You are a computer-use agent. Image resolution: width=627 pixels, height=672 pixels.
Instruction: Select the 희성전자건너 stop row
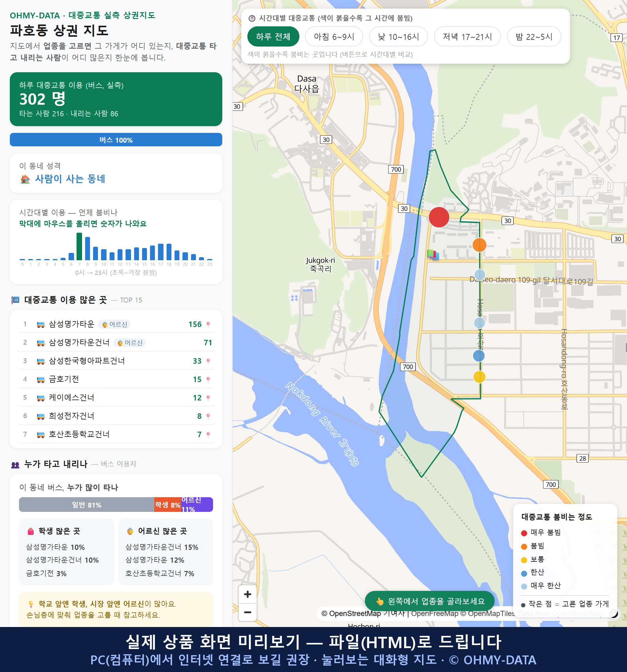tap(116, 416)
